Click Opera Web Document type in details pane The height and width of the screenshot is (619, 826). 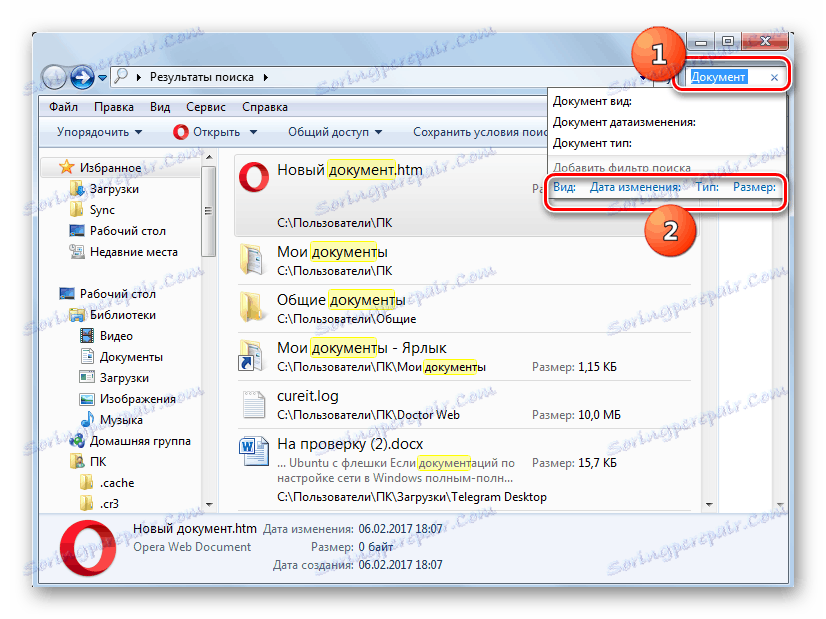192,547
